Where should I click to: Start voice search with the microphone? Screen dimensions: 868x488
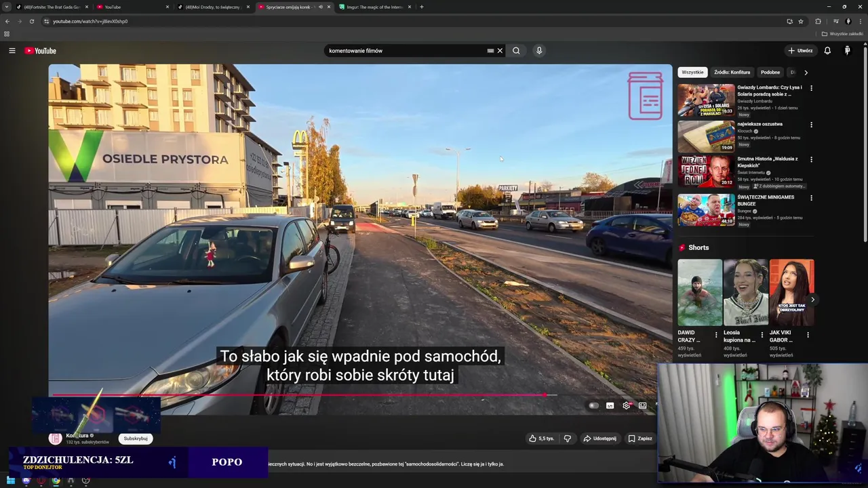point(539,51)
